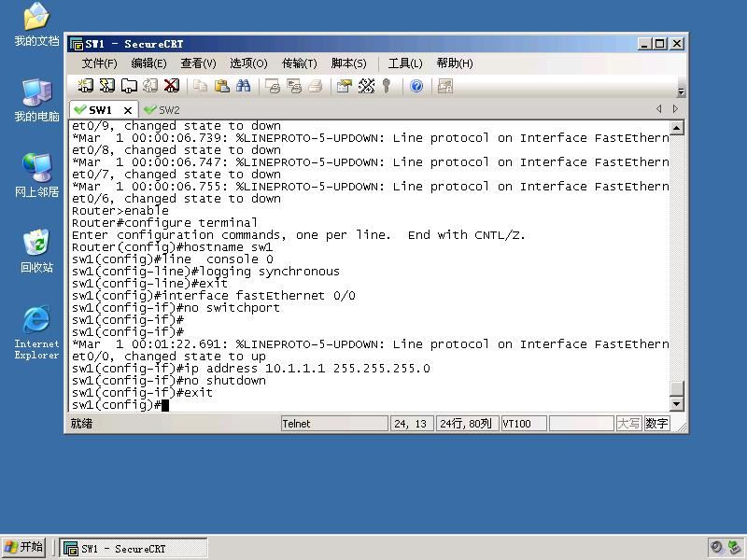
Task: Click the grayed Reconnect toolbar icon
Action: [x=150, y=86]
